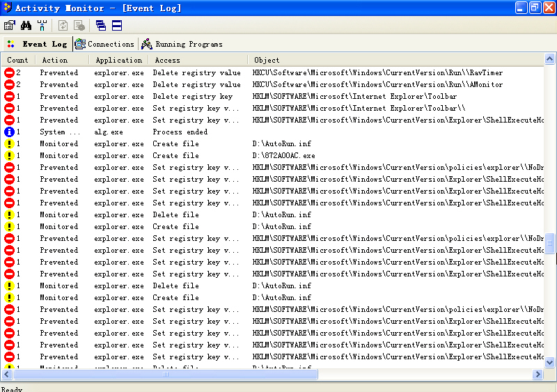The width and height of the screenshot is (557, 392).
Task: Close the Activity Monitor window
Action: [x=549, y=8]
